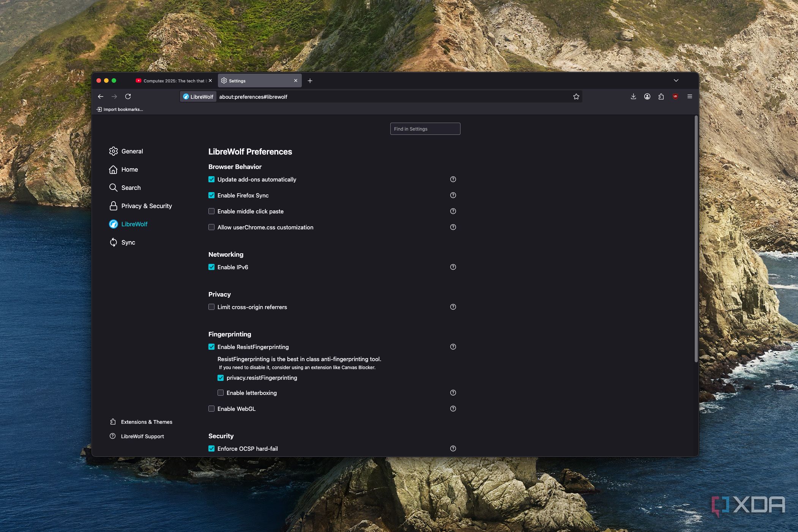This screenshot has height=532, width=798.
Task: Click the Find in Settings field
Action: tap(425, 129)
